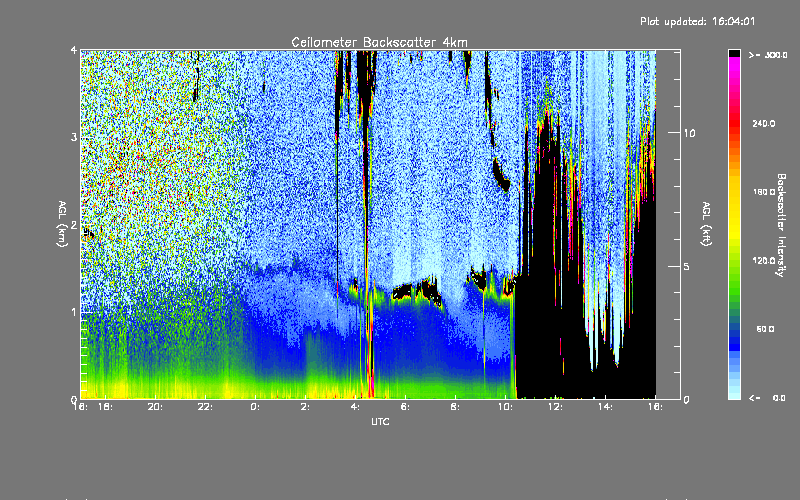
Task: Click the '240.0' colorbar label
Action: 764,124
